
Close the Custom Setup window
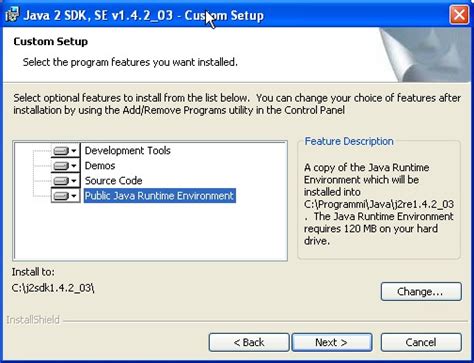coord(459,15)
